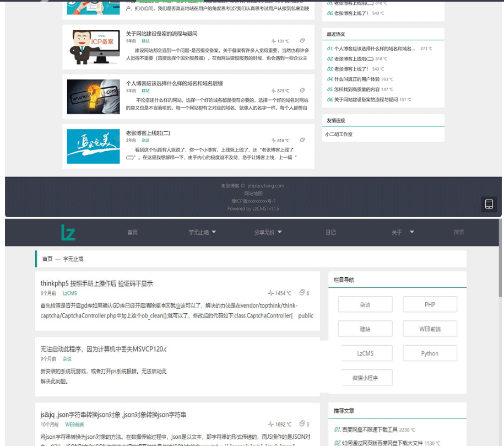Screen dimensions: 504x446
Task: Expand the 关于 dropdown menu
Action: point(403,233)
